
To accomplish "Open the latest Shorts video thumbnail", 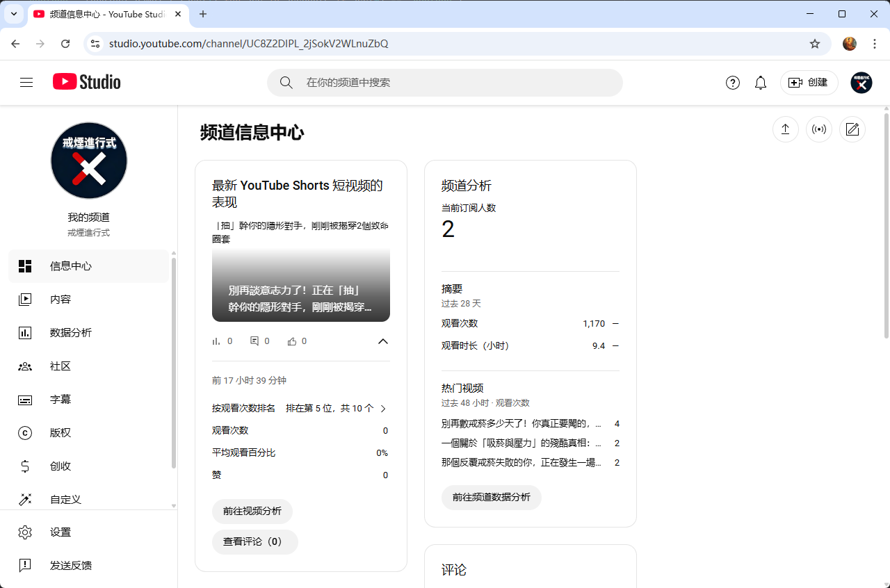I will point(300,285).
